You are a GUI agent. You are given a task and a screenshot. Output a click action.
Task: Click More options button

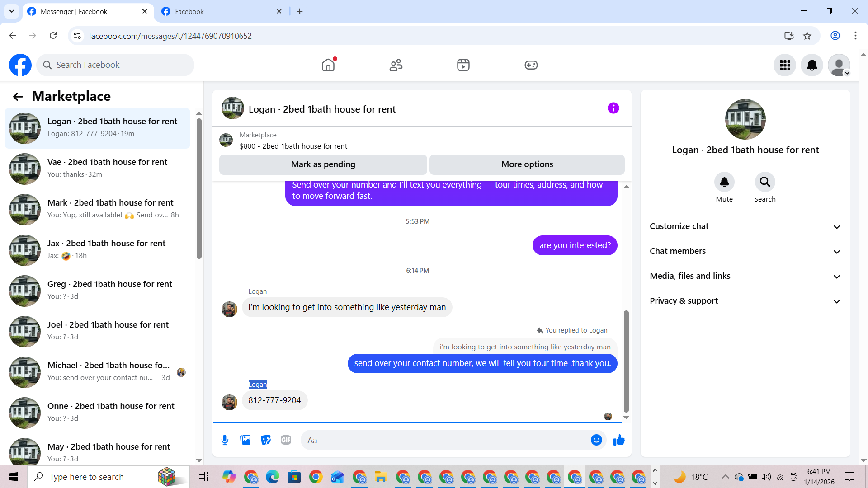(x=527, y=164)
